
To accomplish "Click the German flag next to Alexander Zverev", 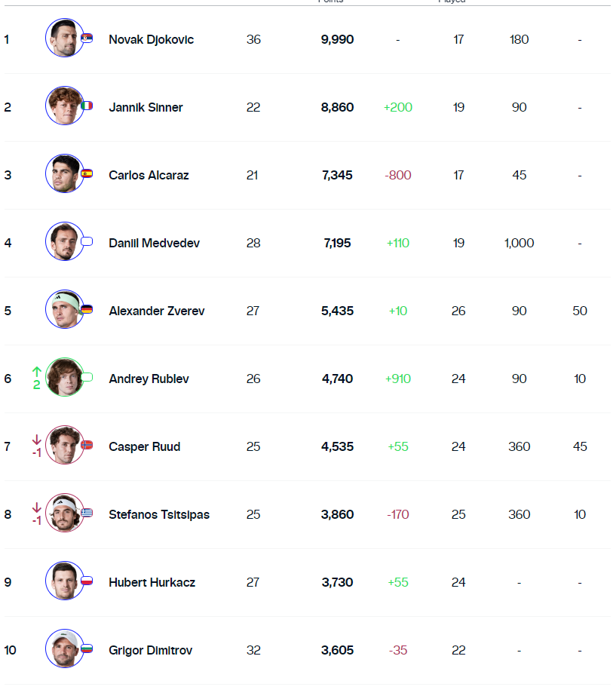I will click(x=87, y=309).
